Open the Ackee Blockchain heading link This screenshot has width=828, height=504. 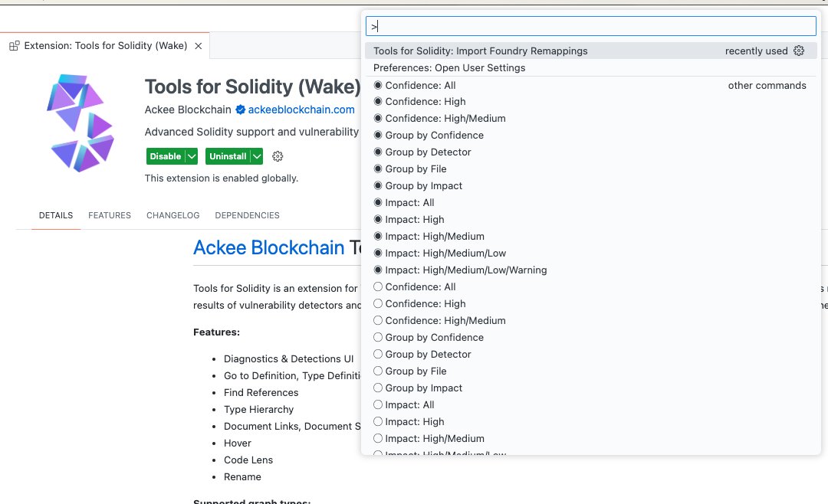point(269,247)
